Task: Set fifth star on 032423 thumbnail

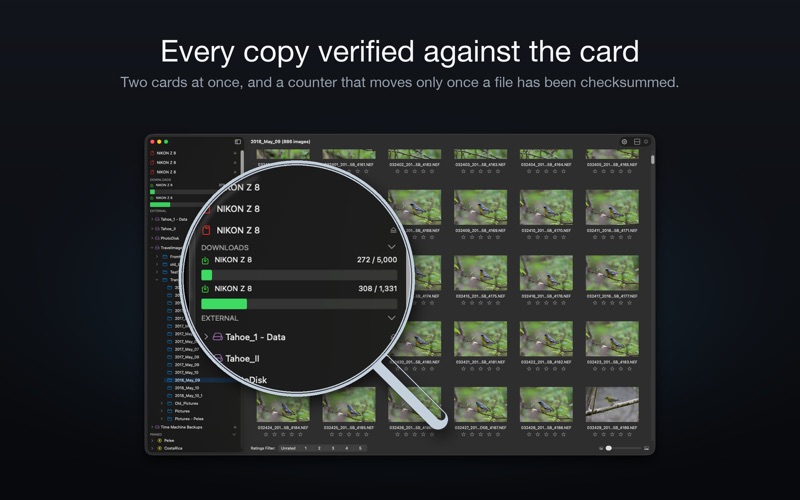Action: tap(630, 368)
